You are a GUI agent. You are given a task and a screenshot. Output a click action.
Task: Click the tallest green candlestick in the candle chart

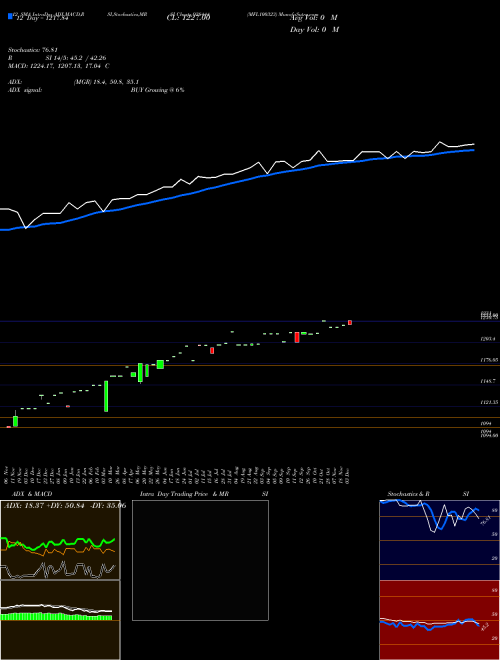coord(106,396)
